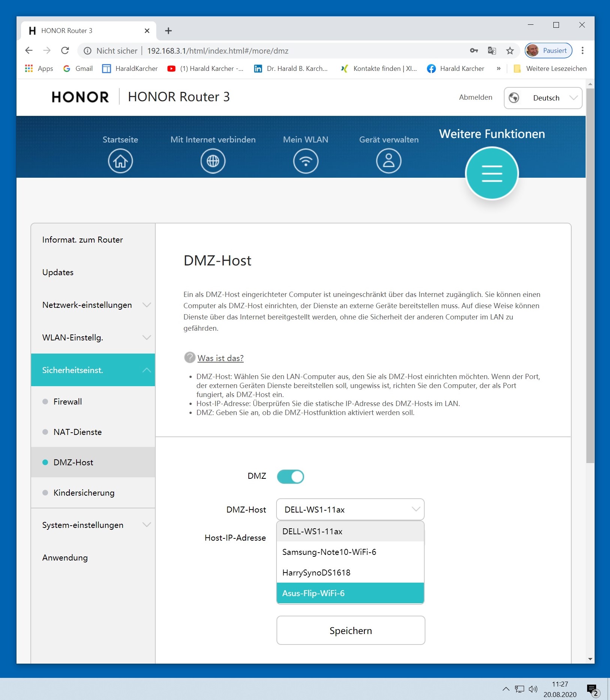This screenshot has width=610, height=700.
Task: Open the Pausiert profile button
Action: coord(548,51)
